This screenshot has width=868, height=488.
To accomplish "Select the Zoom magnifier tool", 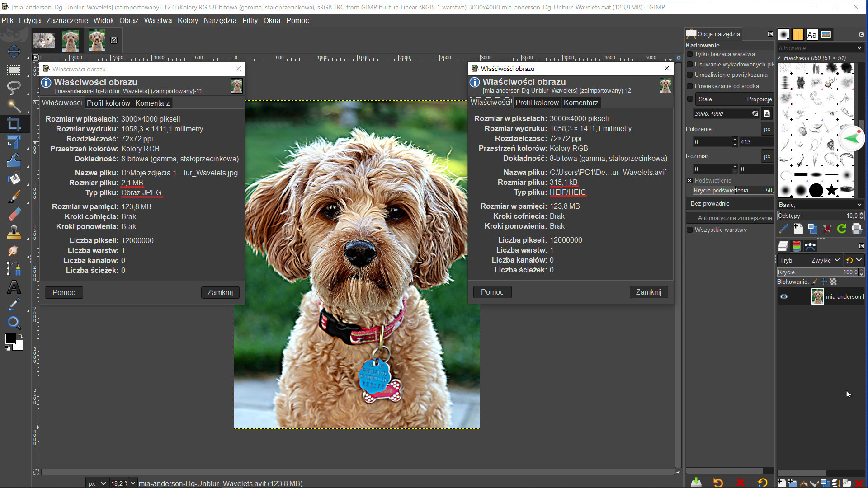I will point(14,323).
